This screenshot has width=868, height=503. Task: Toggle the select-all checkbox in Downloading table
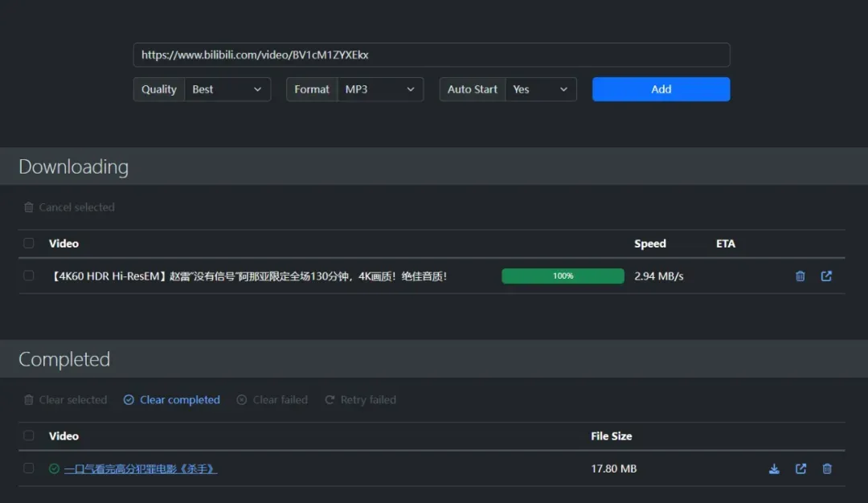pos(29,243)
